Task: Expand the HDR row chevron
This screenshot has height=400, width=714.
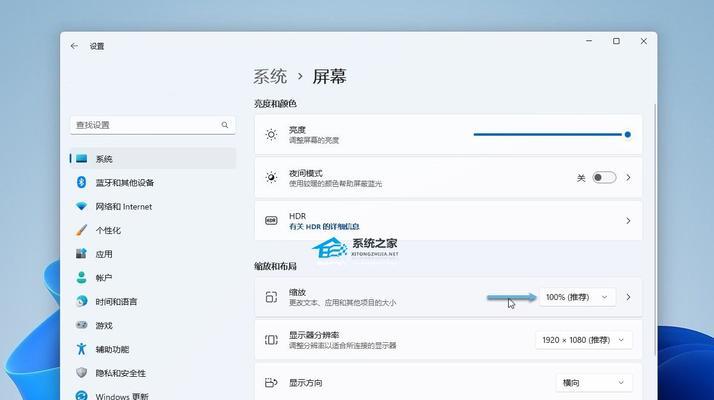Action: (x=628, y=221)
